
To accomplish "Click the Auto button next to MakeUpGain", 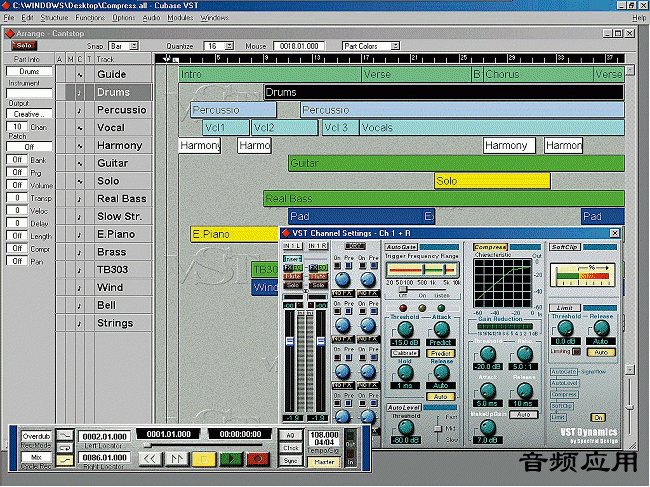I will pos(524,414).
